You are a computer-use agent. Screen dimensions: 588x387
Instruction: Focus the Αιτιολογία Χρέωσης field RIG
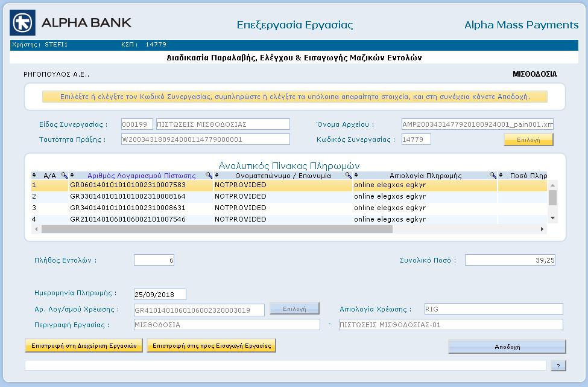[x=493, y=309]
